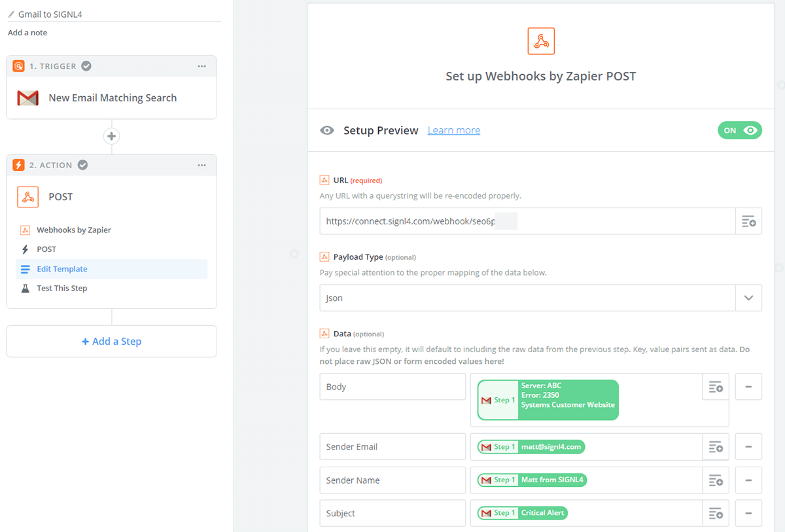Click the + Add a Step button
Image resolution: width=785 pixels, height=532 pixels.
111,342
